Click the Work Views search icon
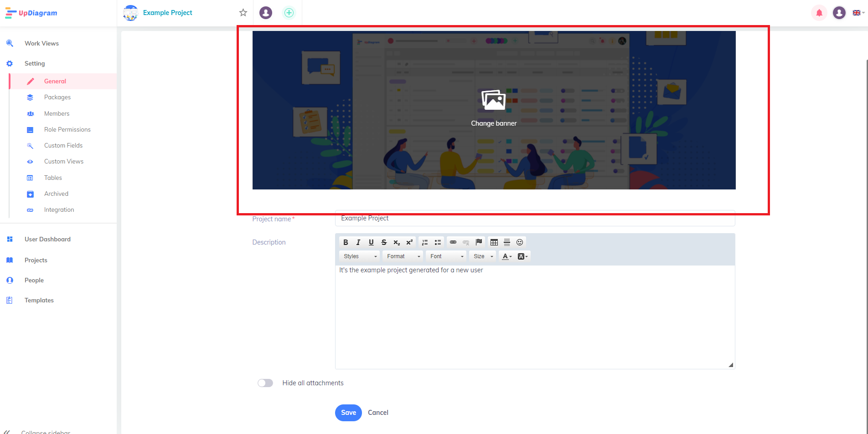The width and height of the screenshot is (868, 434). [x=10, y=43]
